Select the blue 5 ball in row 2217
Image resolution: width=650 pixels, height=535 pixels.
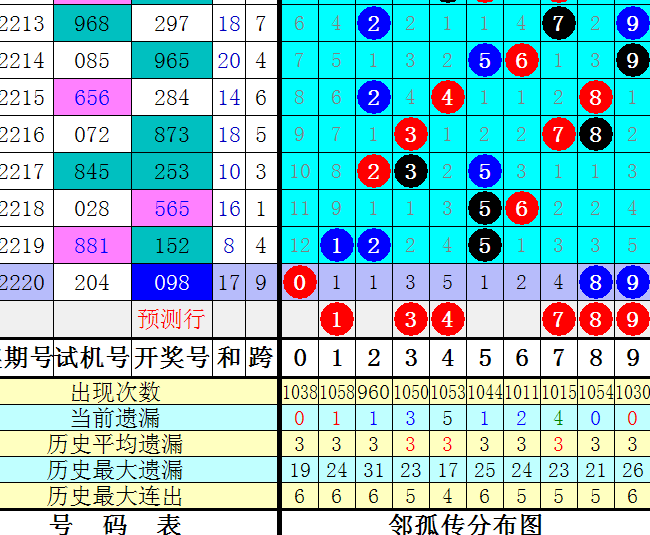tap(485, 171)
